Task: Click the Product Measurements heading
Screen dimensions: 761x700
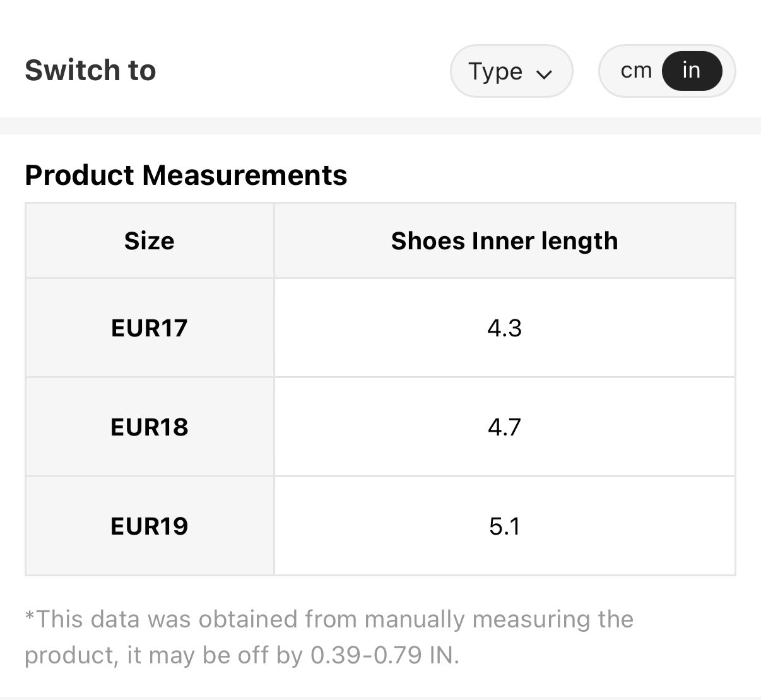Action: (x=186, y=175)
